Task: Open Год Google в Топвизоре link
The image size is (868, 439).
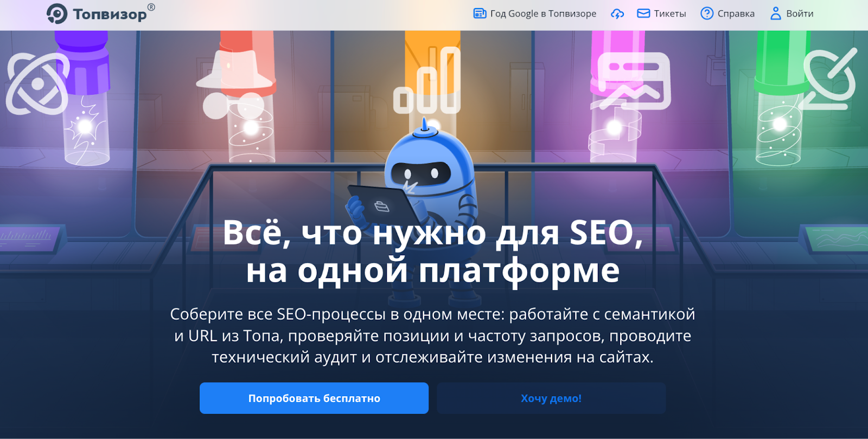Action: (x=543, y=14)
